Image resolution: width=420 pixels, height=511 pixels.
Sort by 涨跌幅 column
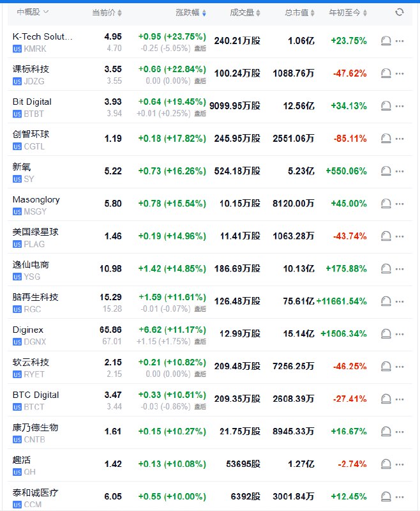pyautogui.click(x=191, y=13)
